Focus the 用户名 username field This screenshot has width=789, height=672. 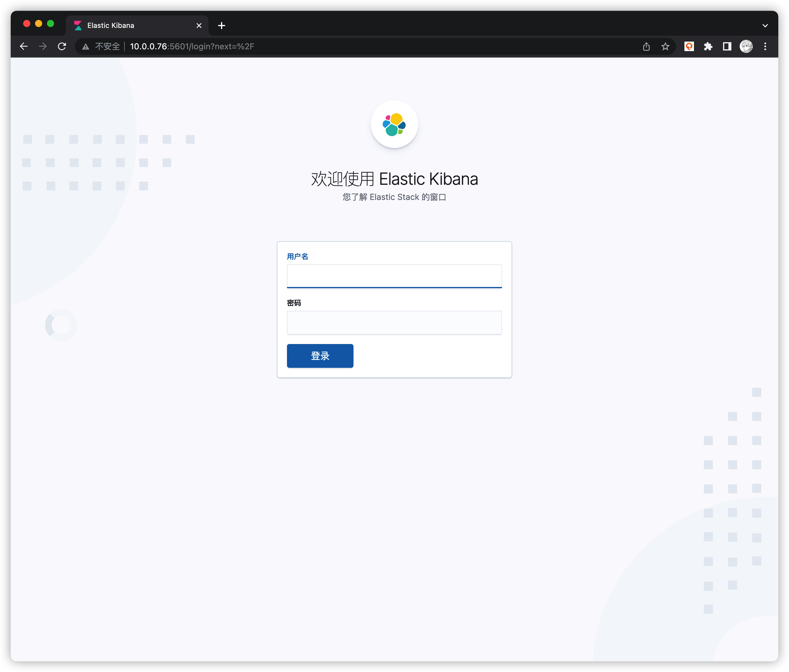(394, 276)
